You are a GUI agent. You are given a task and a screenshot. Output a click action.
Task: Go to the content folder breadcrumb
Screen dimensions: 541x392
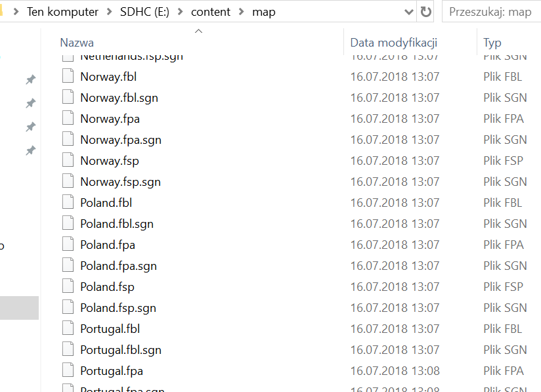click(x=211, y=12)
